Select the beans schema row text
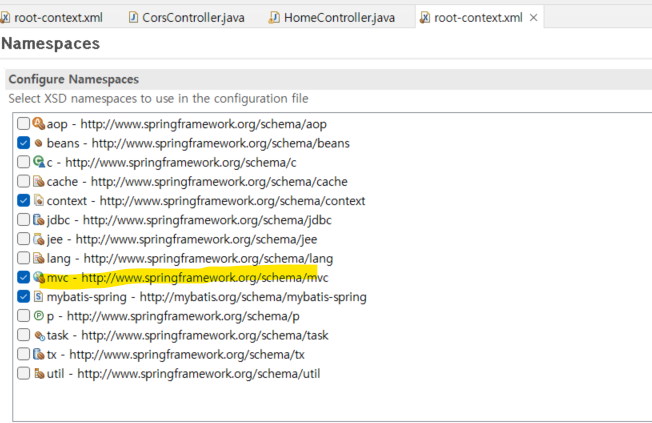 coord(198,143)
